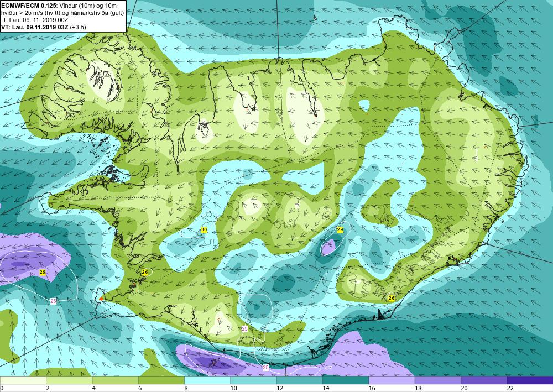553x392 pixels.
Task: Click the legend scale number 22
Action: click(510, 388)
